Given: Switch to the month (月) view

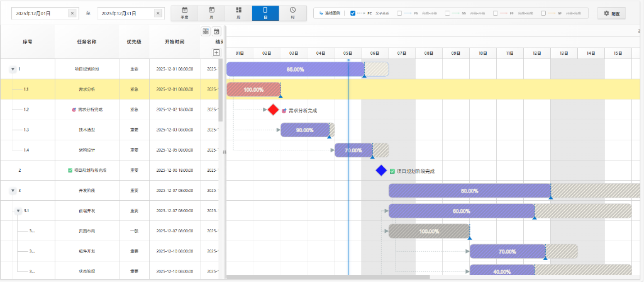Looking at the screenshot, I should 211,13.
